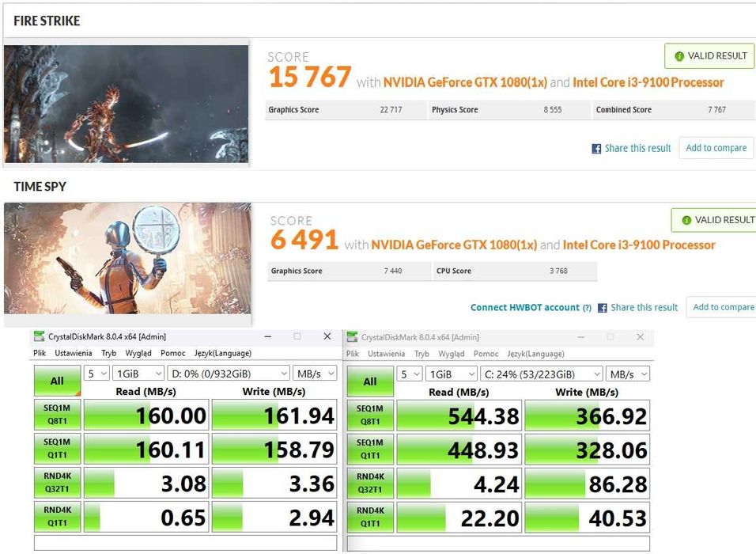The width and height of the screenshot is (756, 554).
Task: Click the empty status field below D: drive results
Action: point(185,542)
